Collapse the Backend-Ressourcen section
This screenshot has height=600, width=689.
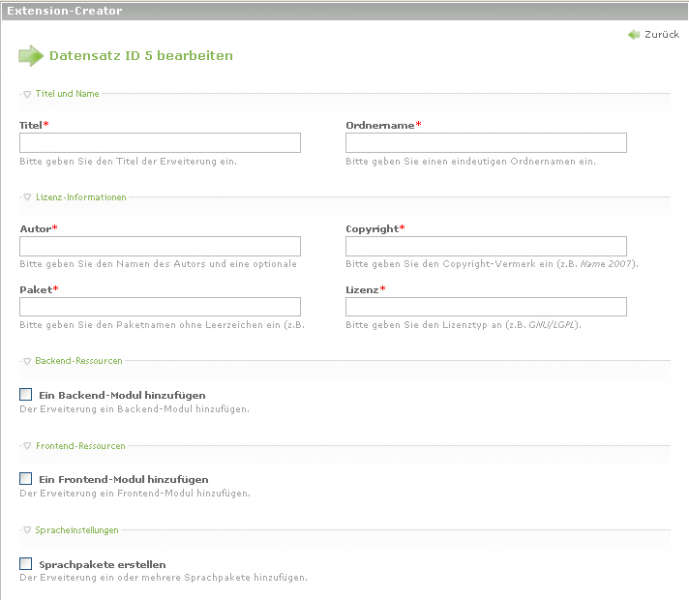pos(27,360)
